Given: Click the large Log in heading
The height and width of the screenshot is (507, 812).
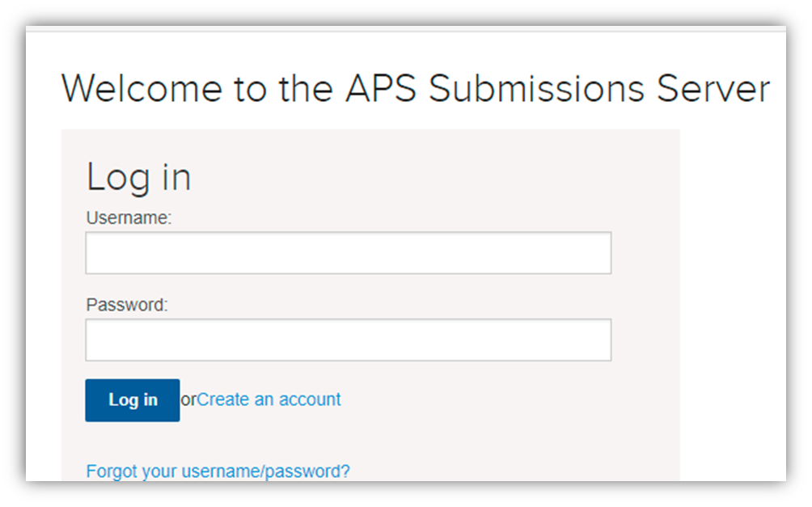Looking at the screenshot, I should click(138, 178).
